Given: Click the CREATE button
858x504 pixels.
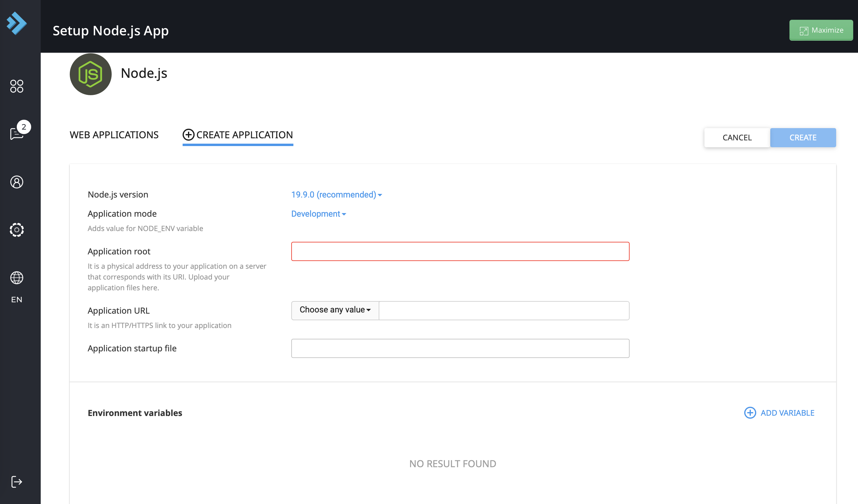Looking at the screenshot, I should pyautogui.click(x=803, y=137).
